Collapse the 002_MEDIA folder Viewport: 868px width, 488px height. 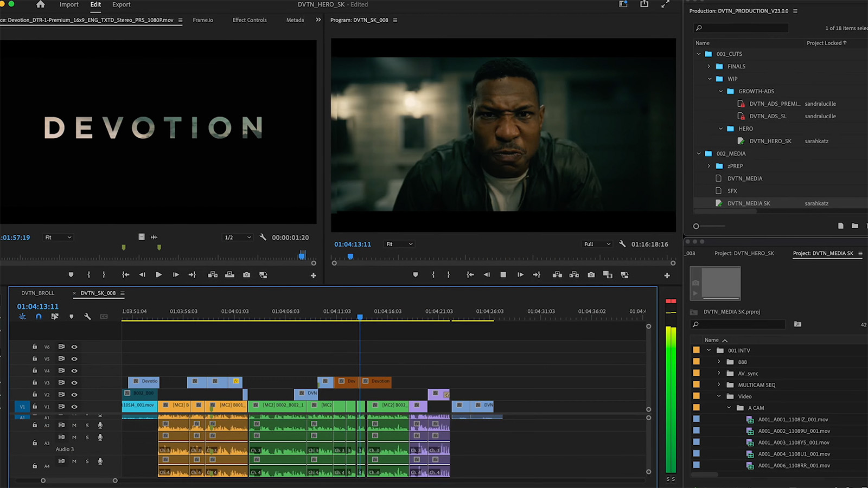699,153
